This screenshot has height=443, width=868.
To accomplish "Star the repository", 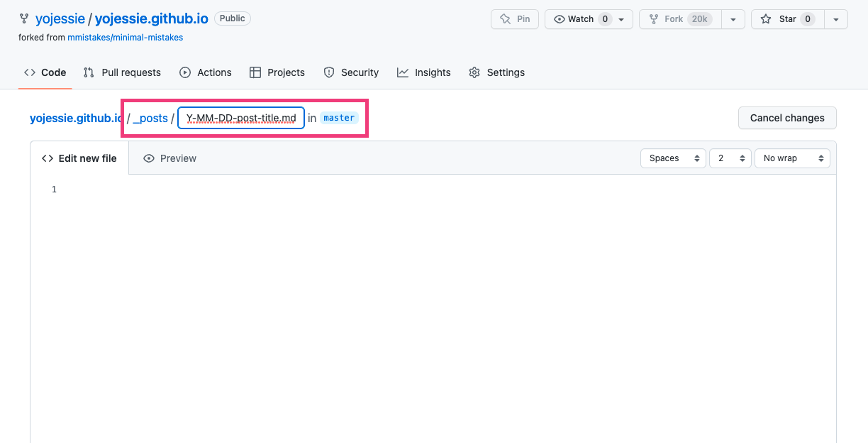I will (787, 19).
